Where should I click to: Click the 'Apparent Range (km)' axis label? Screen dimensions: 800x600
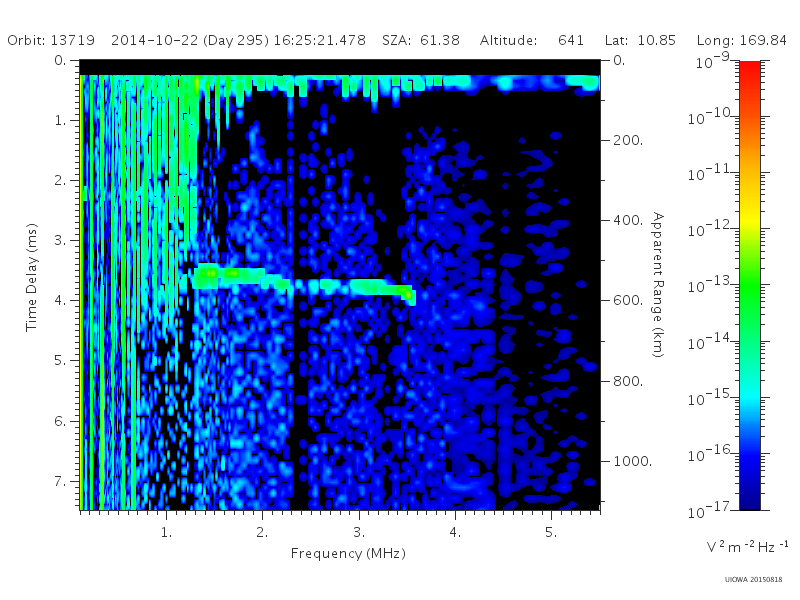pyautogui.click(x=658, y=285)
